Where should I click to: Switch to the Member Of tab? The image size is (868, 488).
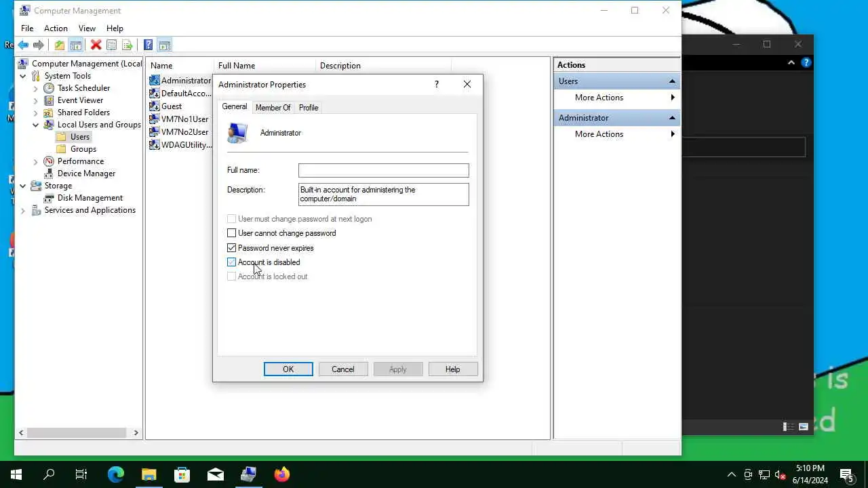pos(273,108)
